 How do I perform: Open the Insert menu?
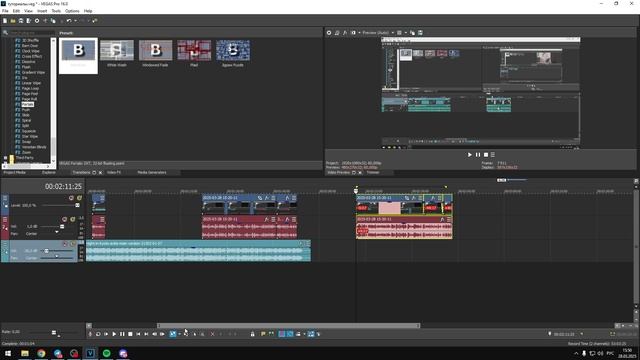click(42, 11)
